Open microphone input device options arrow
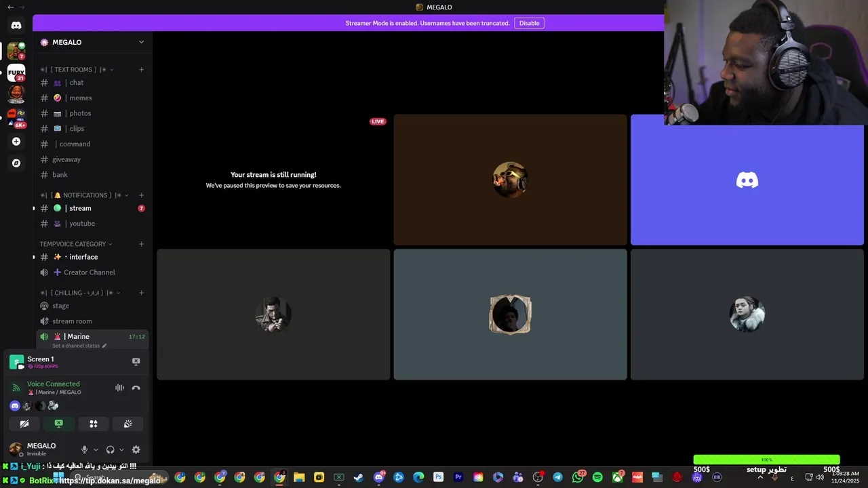The height and width of the screenshot is (488, 868). coord(96,449)
